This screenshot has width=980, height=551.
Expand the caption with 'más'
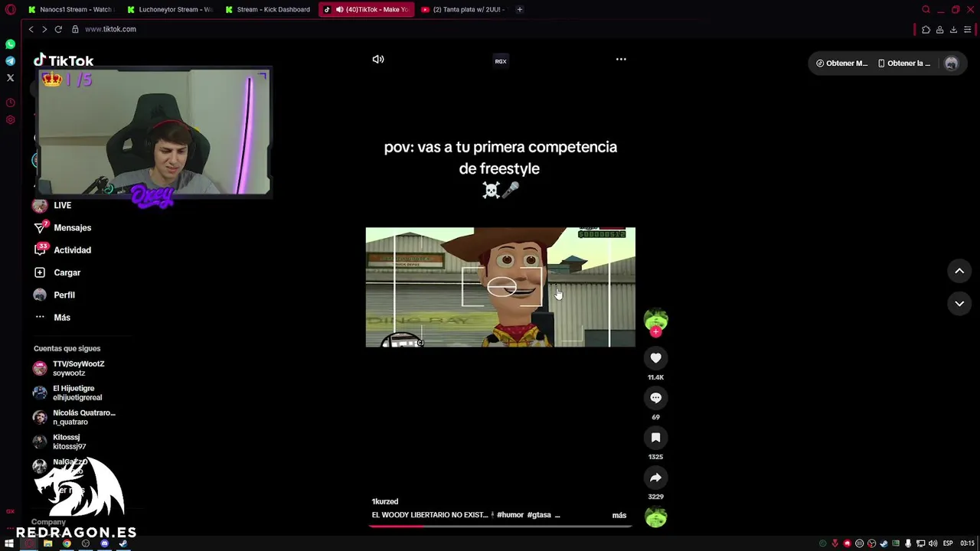pyautogui.click(x=619, y=515)
